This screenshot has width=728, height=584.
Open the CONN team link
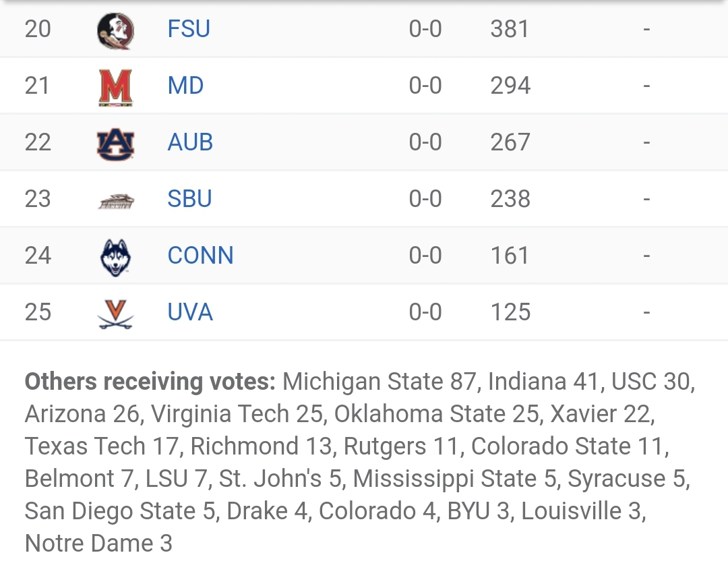tap(200, 256)
